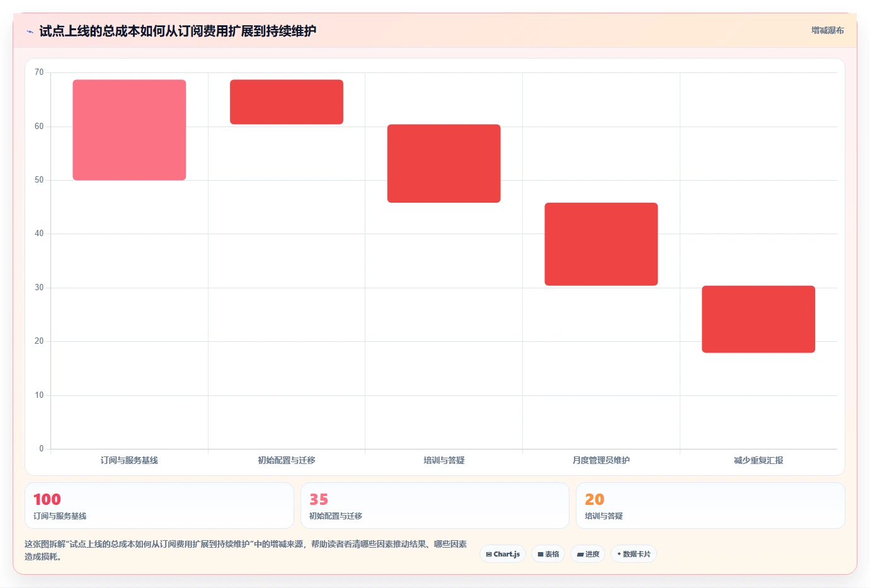Select the 进度 tag chip
The width and height of the screenshot is (870, 588).
(588, 554)
